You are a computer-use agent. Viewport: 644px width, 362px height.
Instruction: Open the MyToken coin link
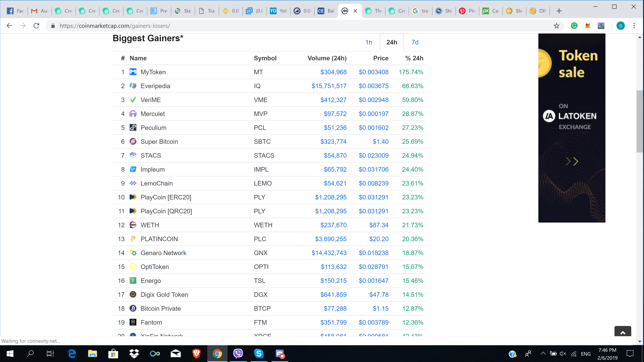point(153,72)
